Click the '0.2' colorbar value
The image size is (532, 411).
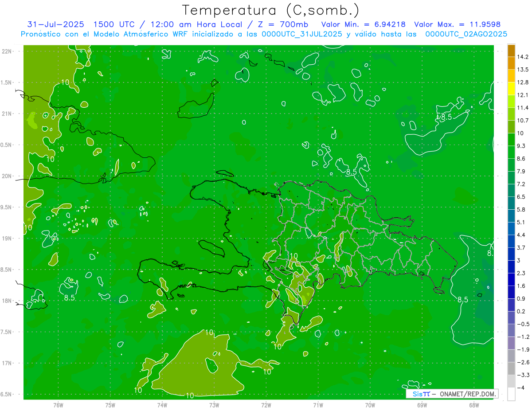click(x=521, y=312)
